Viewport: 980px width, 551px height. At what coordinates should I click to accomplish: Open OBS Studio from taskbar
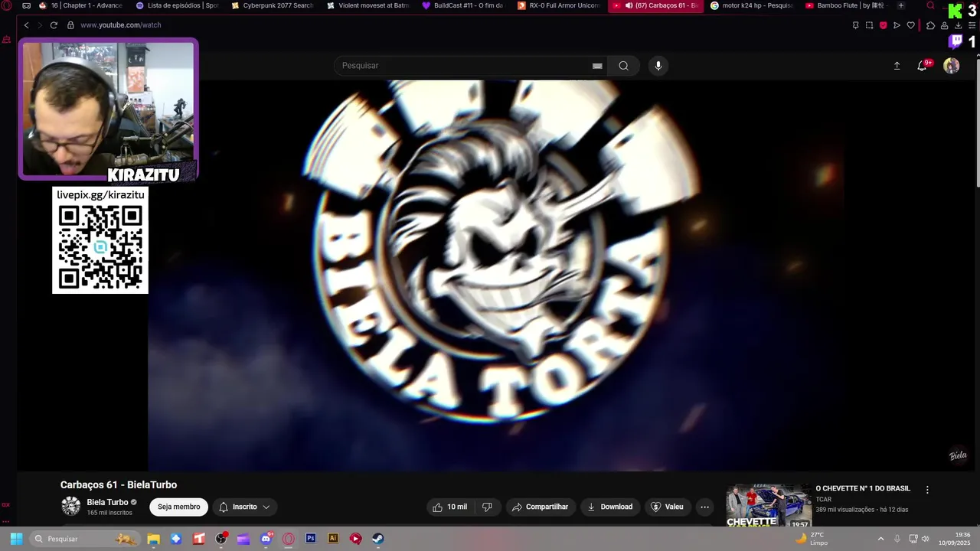[x=221, y=539]
